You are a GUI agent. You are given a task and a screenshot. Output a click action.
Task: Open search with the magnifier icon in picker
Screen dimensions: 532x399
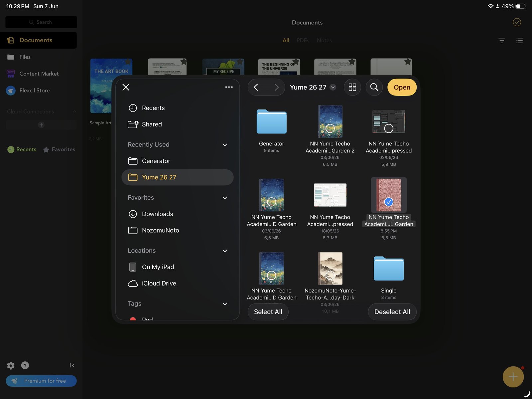pyautogui.click(x=374, y=87)
